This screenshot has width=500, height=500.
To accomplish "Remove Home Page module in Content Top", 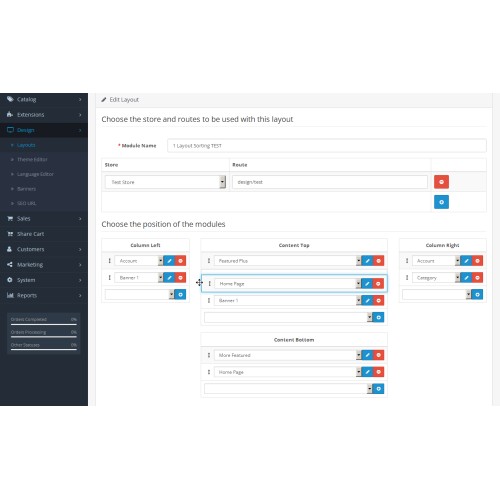I will (378, 284).
